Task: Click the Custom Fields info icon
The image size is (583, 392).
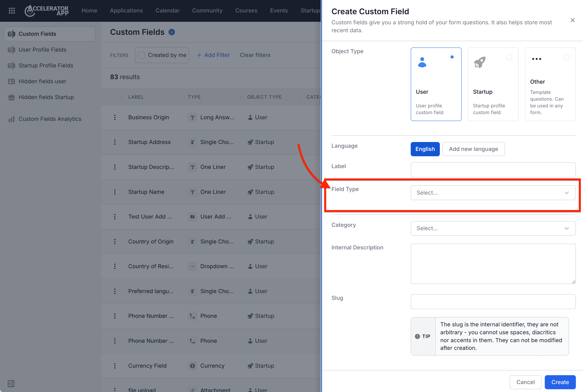Action: [x=171, y=32]
